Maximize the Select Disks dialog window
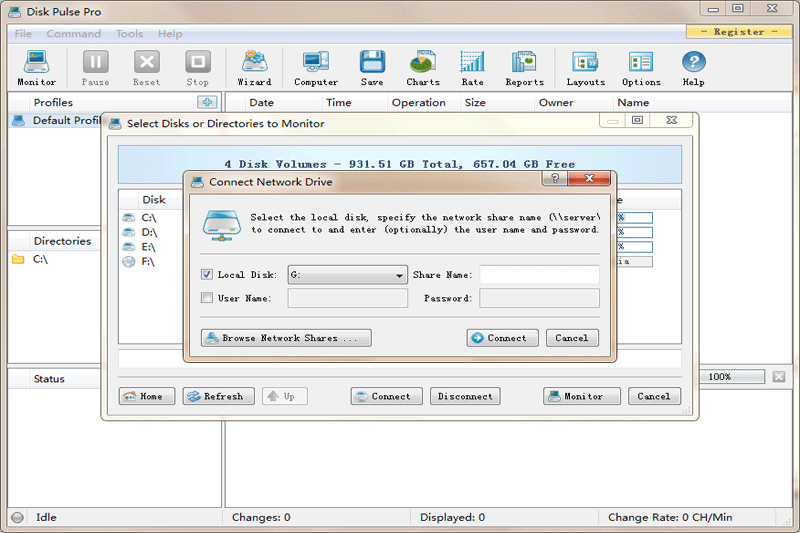This screenshot has height=533, width=800. pyautogui.click(x=637, y=120)
